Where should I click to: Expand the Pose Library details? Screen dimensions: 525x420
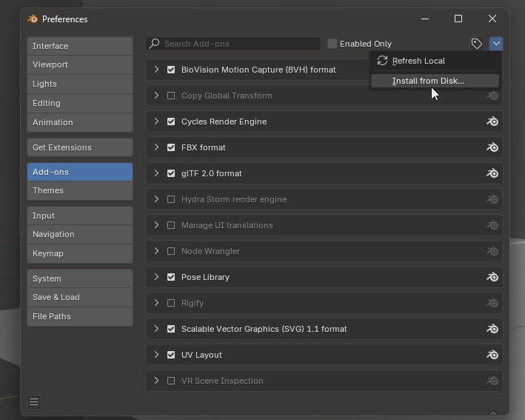coord(156,276)
